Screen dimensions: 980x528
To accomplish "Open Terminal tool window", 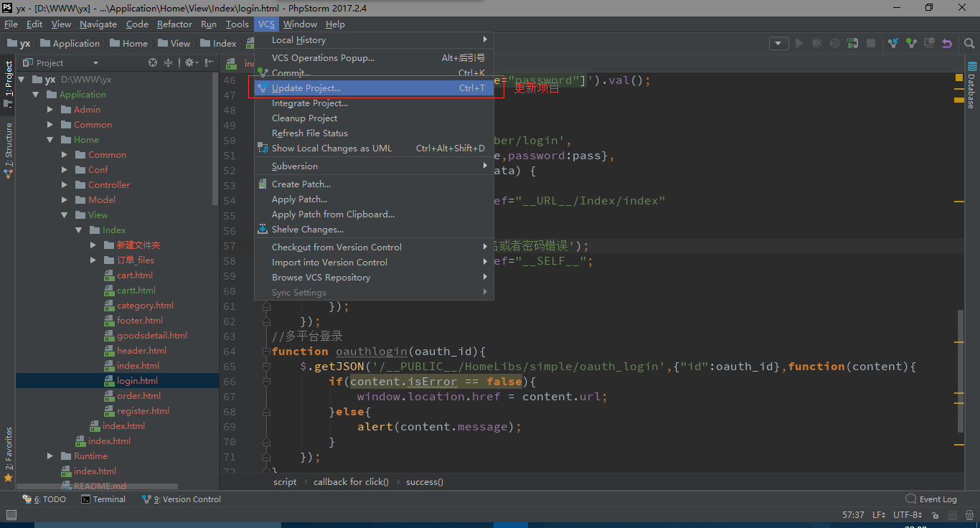I will click(103, 499).
